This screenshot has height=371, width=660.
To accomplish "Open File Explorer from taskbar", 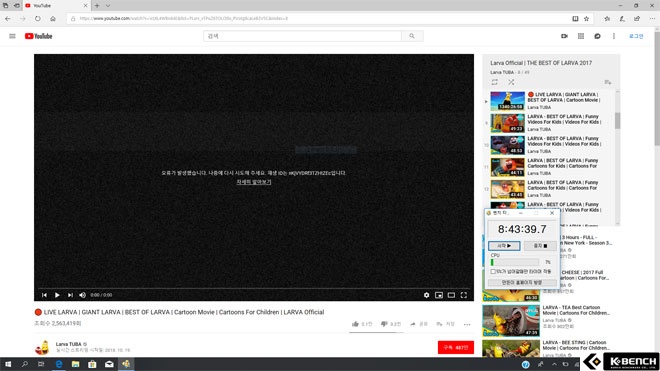I will point(75,364).
